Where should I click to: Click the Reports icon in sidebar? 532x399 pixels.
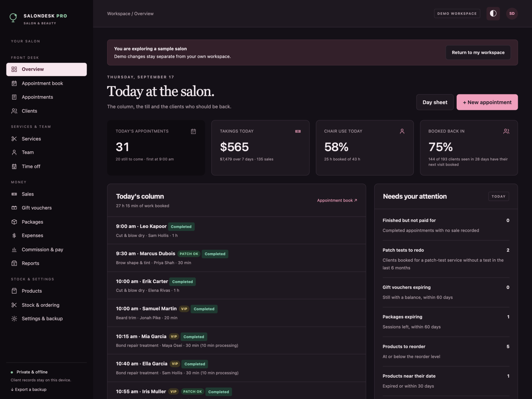(x=14, y=263)
